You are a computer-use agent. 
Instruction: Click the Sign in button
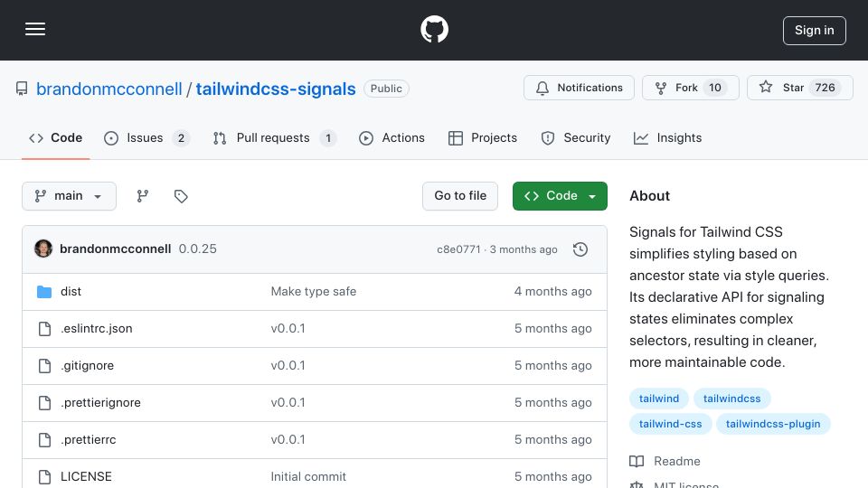[x=814, y=31]
